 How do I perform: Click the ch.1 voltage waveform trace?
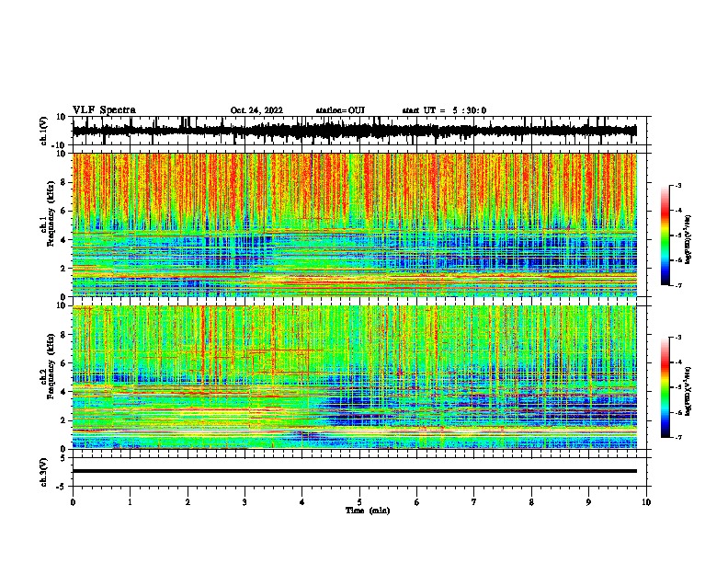(x=354, y=131)
